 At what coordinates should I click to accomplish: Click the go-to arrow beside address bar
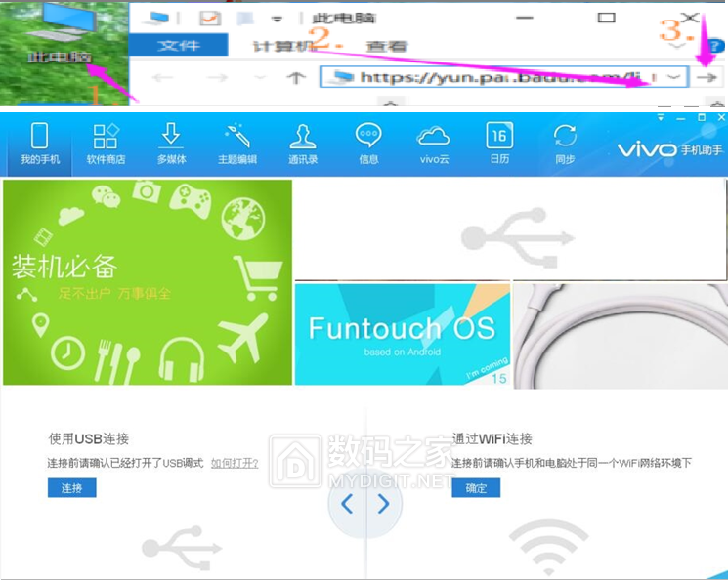(x=707, y=77)
